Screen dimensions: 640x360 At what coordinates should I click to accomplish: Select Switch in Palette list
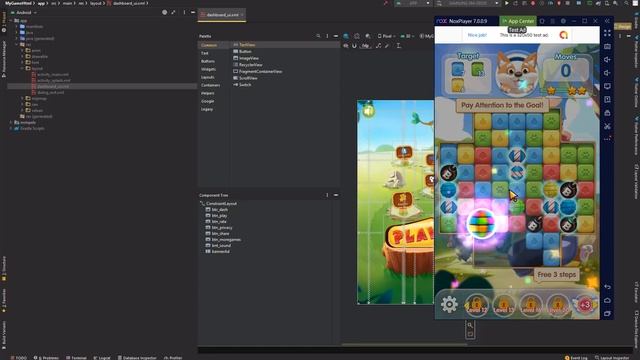click(x=245, y=85)
